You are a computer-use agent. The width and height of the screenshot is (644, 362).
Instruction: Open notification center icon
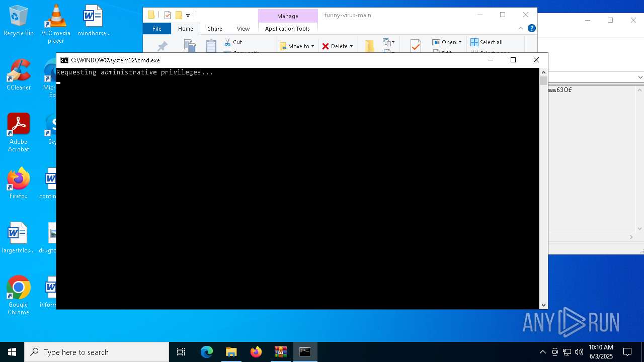627,352
